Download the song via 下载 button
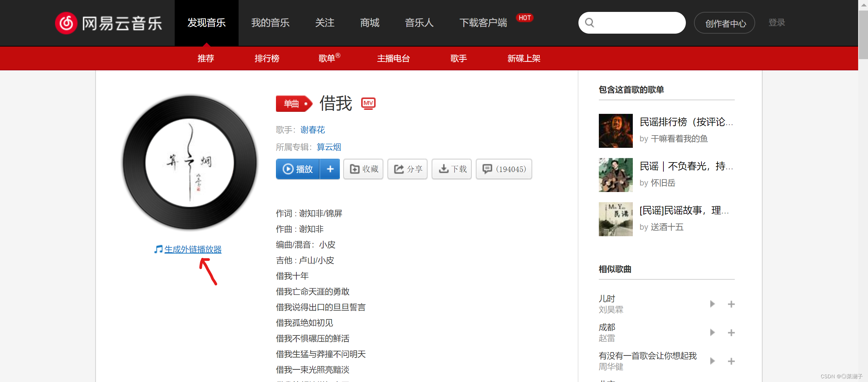This screenshot has width=868, height=382. point(452,169)
